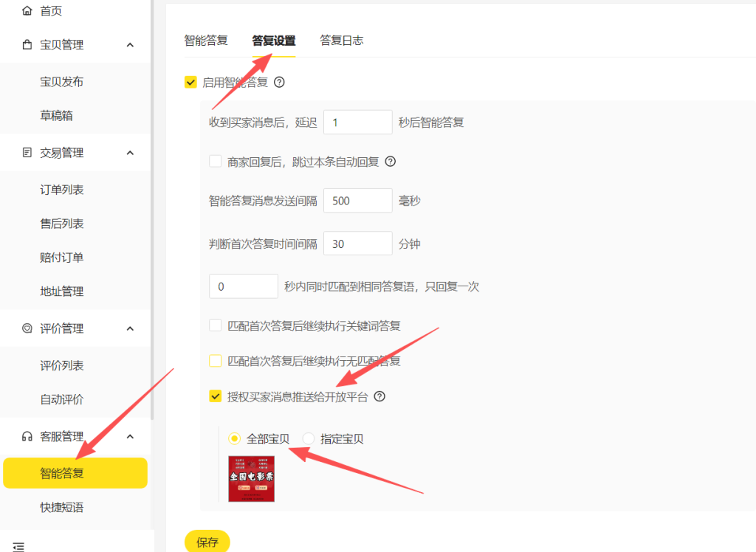The height and width of the screenshot is (552, 756).
Task: Click the document icon next to 交易管理
Action: tap(27, 153)
